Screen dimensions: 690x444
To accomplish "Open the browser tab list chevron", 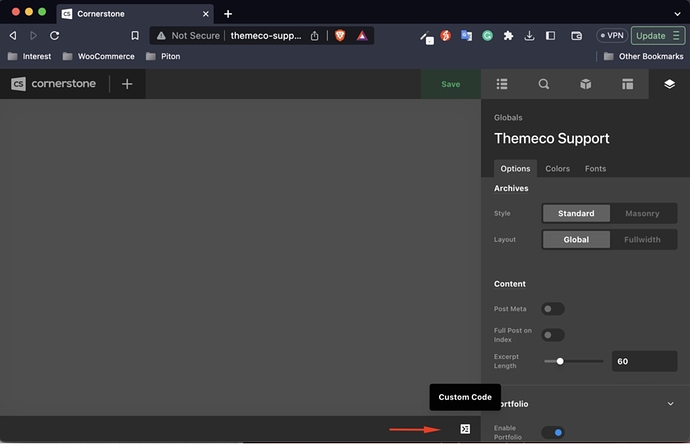I will click(x=677, y=14).
